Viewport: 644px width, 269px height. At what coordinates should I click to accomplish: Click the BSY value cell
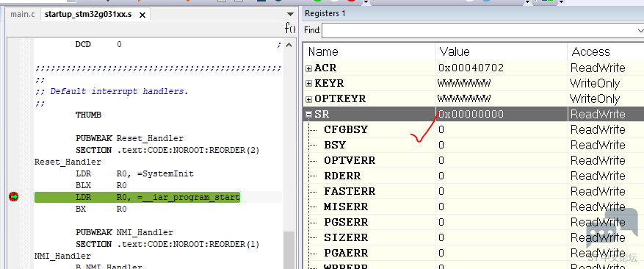502,146
